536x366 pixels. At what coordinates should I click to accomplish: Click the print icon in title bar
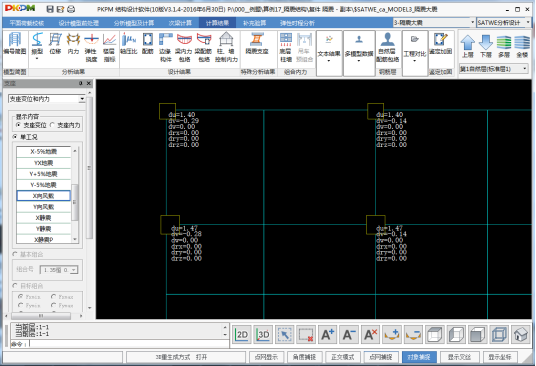[x=71, y=9]
